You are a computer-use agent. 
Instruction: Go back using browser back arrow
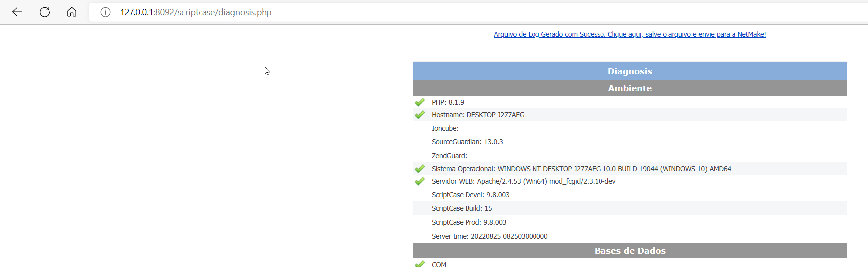tap(17, 12)
